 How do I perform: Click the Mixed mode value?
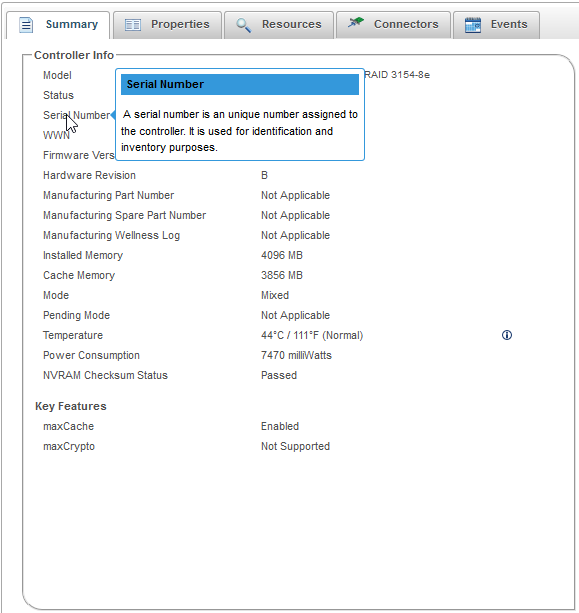(275, 295)
